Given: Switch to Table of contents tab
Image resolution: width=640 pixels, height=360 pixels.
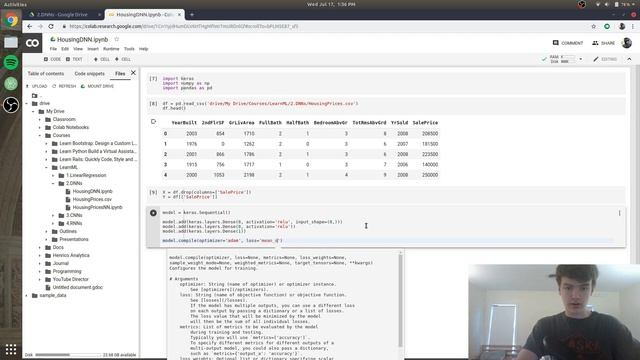Looking at the screenshot, I should (46, 73).
